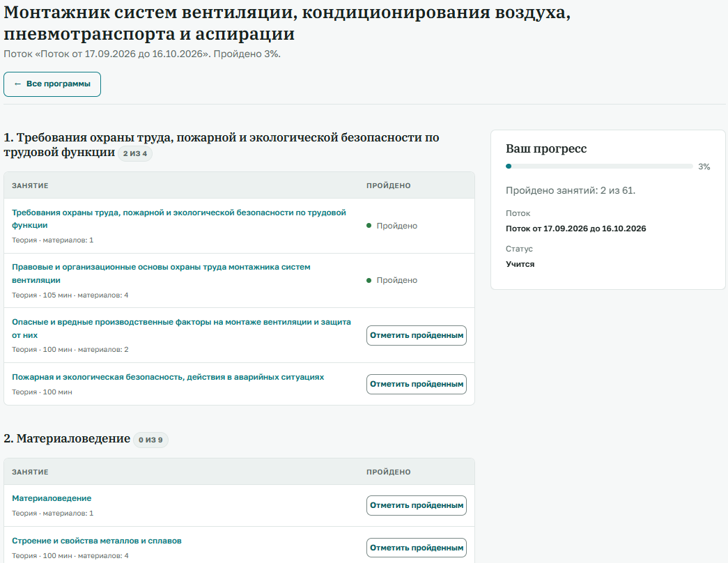Open lesson "Опасные и вредные производственные факторы"

(181, 328)
